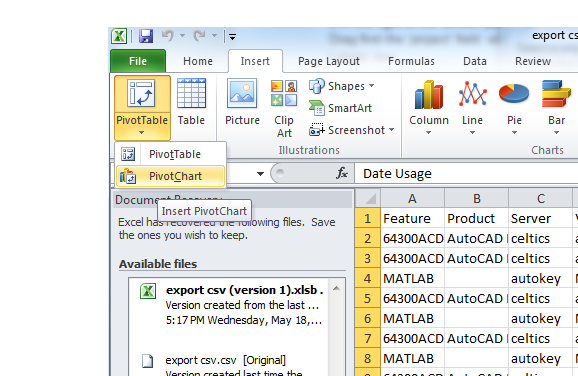Viewport: 578px width, 376px height.
Task: Click the Redo arrow icon
Action: point(200,36)
